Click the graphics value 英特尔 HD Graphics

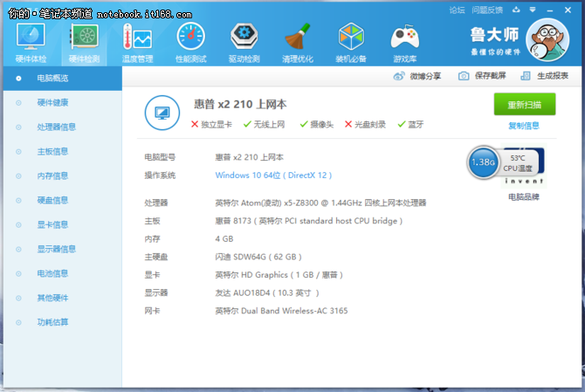tap(279, 275)
